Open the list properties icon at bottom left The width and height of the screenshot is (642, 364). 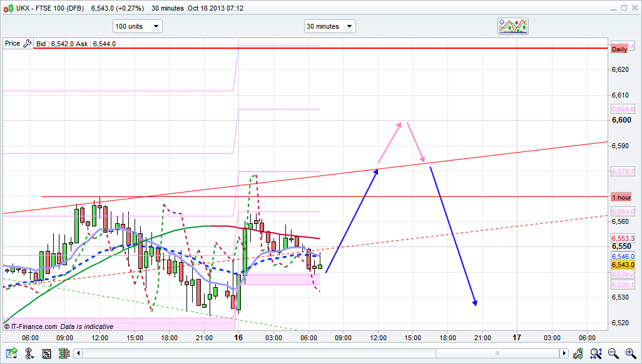click(46, 353)
